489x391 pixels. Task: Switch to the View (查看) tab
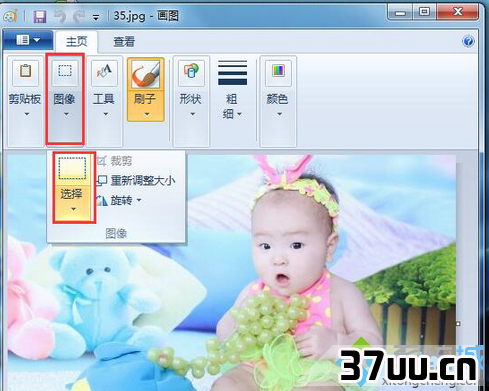[x=124, y=42]
